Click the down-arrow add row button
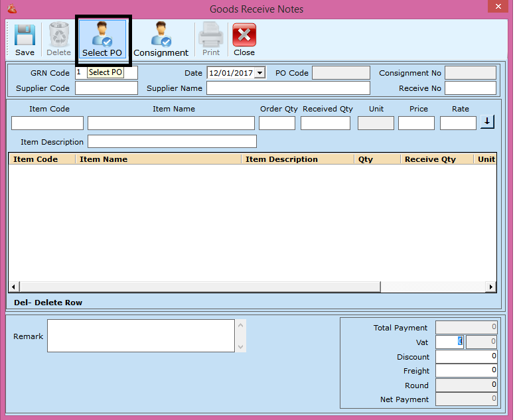The height and width of the screenshot is (420, 515). pyautogui.click(x=487, y=122)
